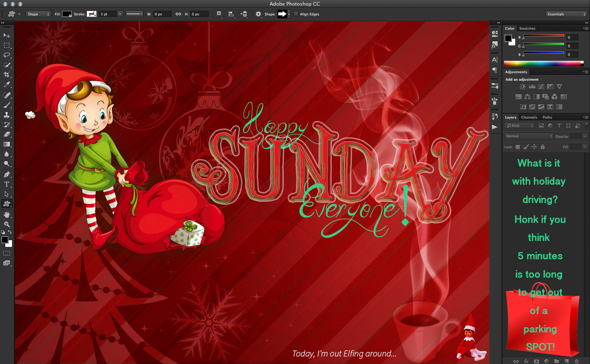Toggle link between width and height
Viewport: 590px width, 364px height.
[178, 14]
